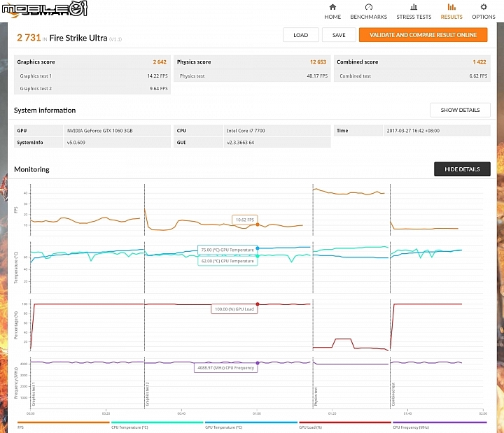Viewport: 504px width, 433px height.
Task: Select the RESULTS menu label
Action: pos(451,17)
